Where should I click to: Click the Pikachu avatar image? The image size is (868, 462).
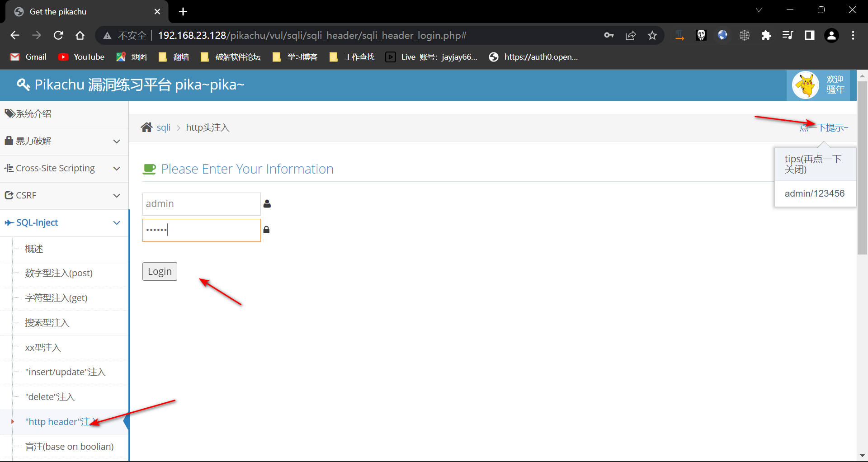point(805,85)
